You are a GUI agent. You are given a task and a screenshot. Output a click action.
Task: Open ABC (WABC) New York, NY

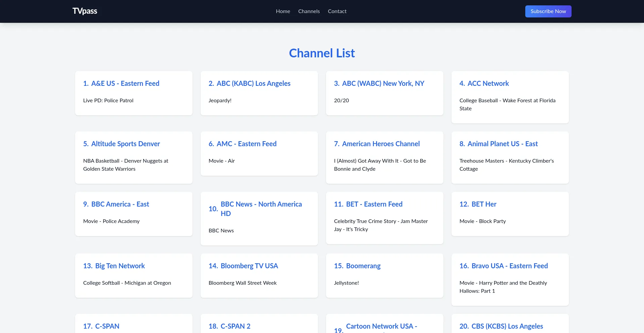point(383,84)
